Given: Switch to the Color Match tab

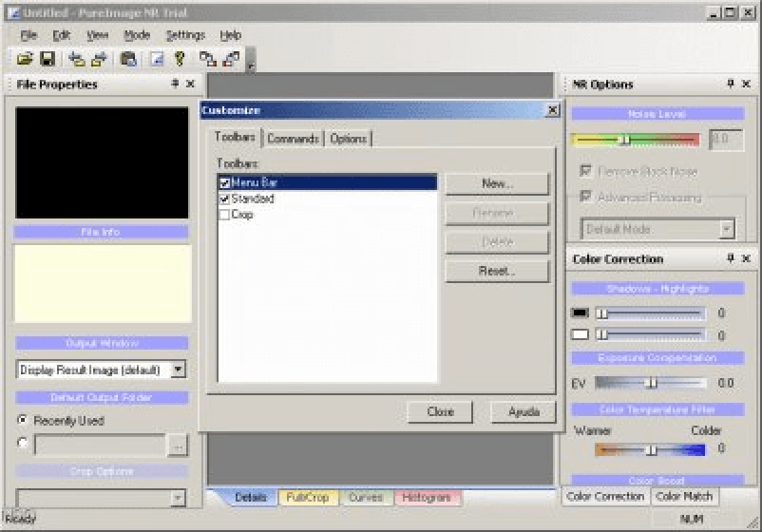Looking at the screenshot, I should click(x=684, y=497).
